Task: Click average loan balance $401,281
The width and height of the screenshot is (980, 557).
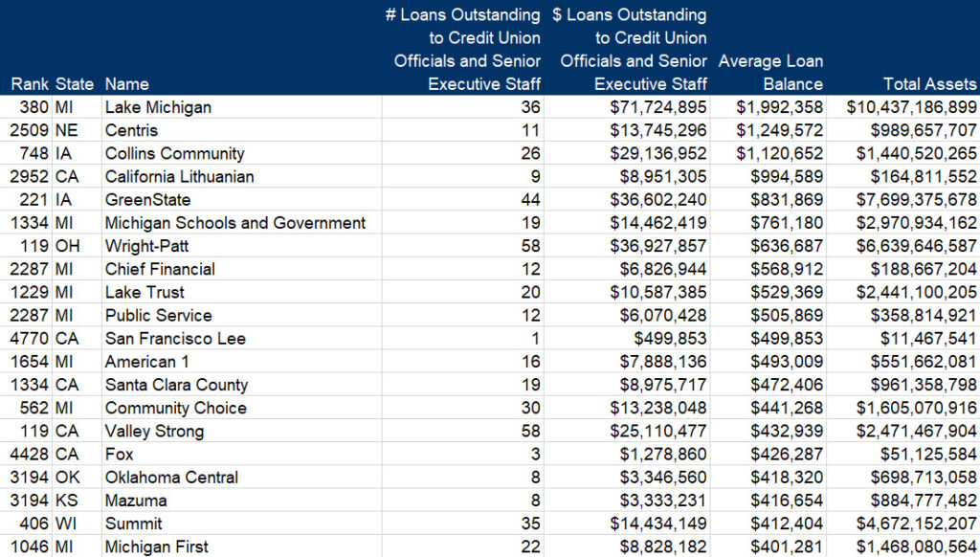Action: pos(787,547)
